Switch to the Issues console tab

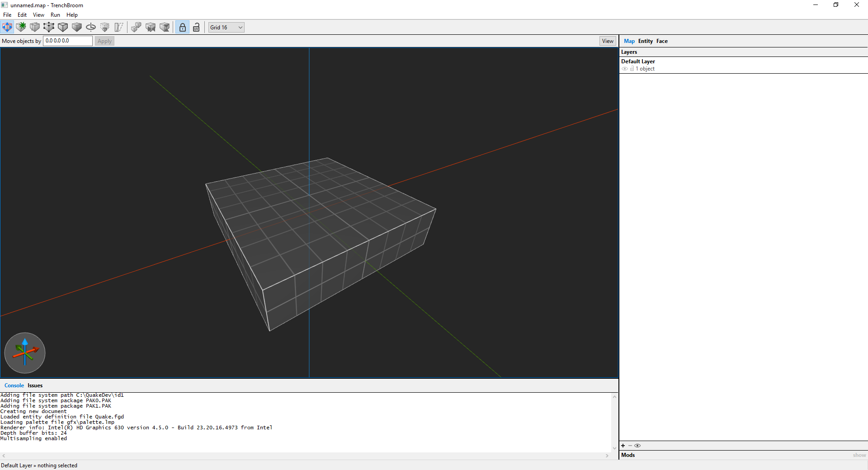[35, 385]
